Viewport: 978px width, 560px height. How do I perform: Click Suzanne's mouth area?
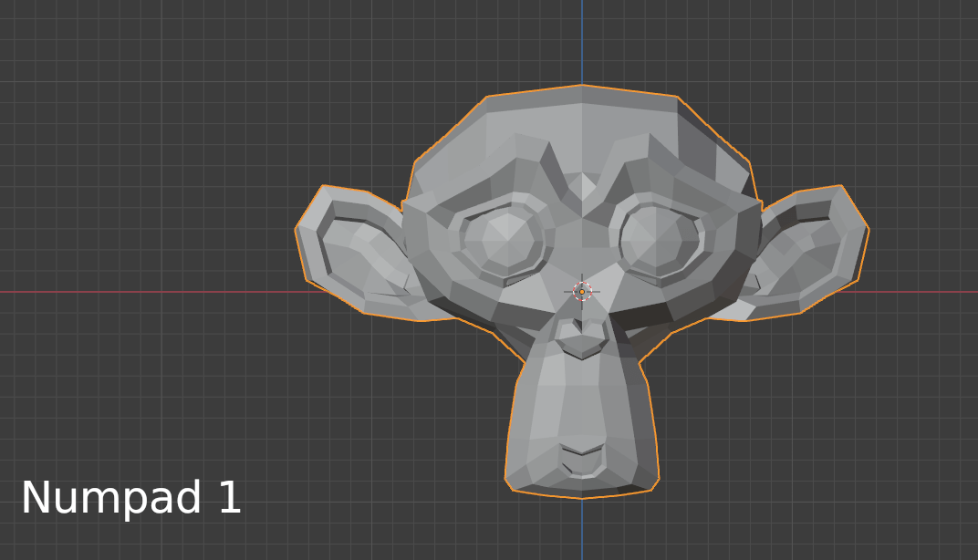579,451
